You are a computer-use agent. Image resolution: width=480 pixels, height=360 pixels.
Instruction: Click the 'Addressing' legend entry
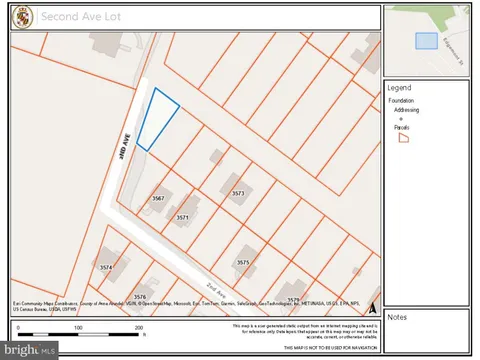[406, 110]
